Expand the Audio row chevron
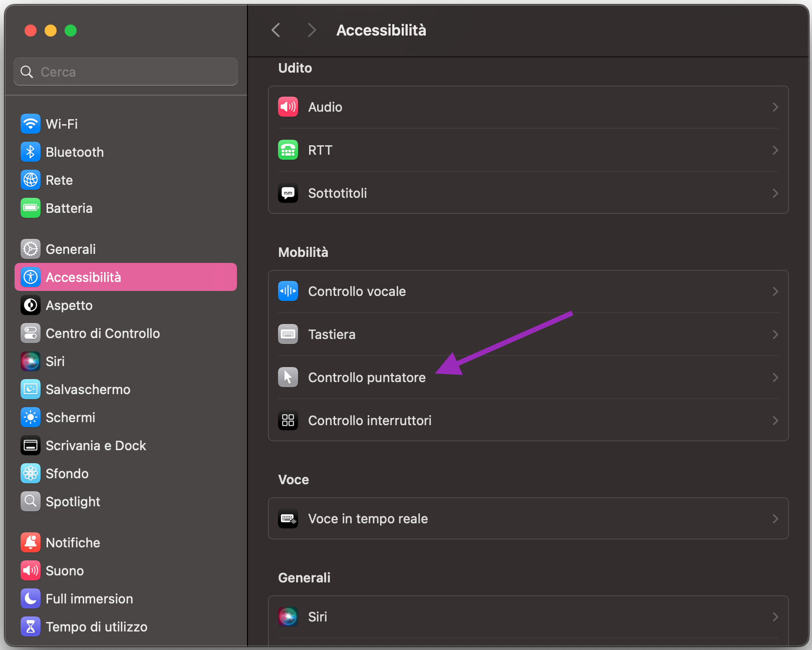Screen dimensions: 812x650 click(774, 107)
